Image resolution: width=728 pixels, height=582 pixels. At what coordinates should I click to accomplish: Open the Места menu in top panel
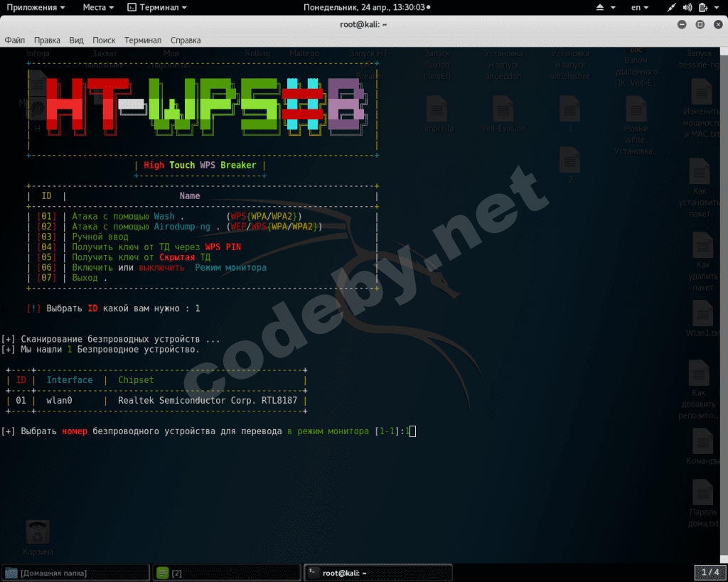click(x=98, y=7)
